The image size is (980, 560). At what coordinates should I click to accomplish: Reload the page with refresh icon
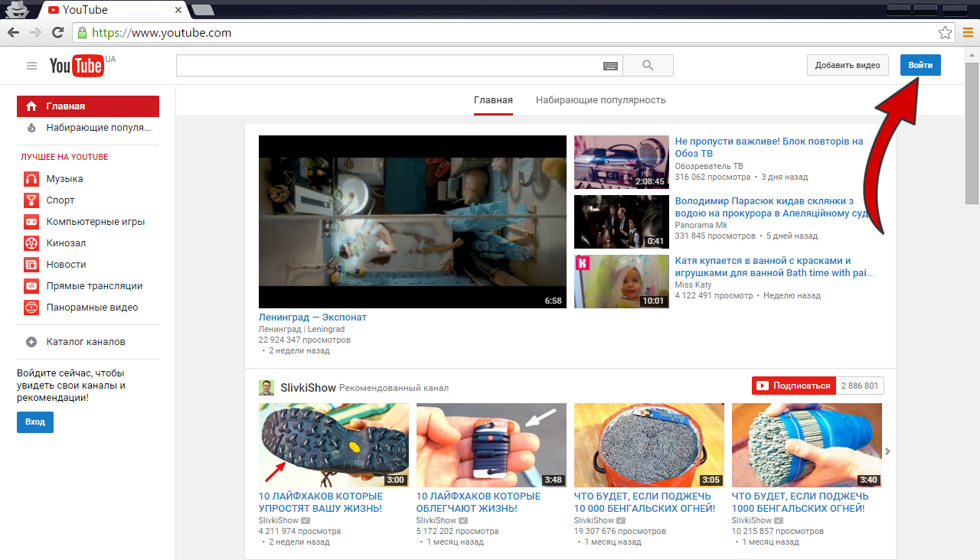(57, 32)
